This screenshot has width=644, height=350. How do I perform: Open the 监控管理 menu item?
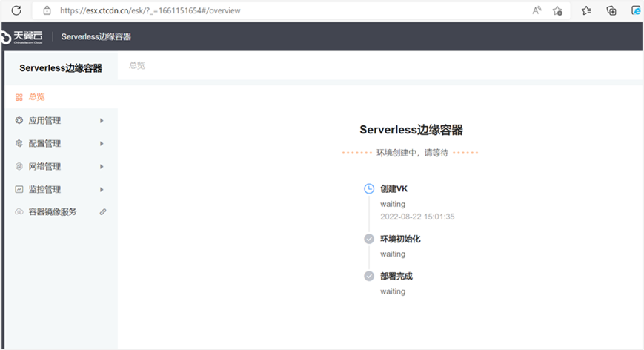pos(62,189)
